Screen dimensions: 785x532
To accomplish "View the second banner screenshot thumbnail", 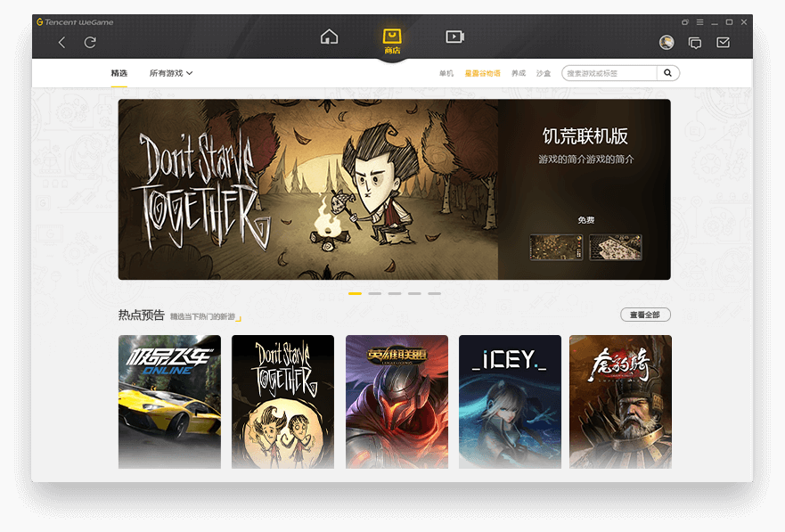I will [616, 247].
